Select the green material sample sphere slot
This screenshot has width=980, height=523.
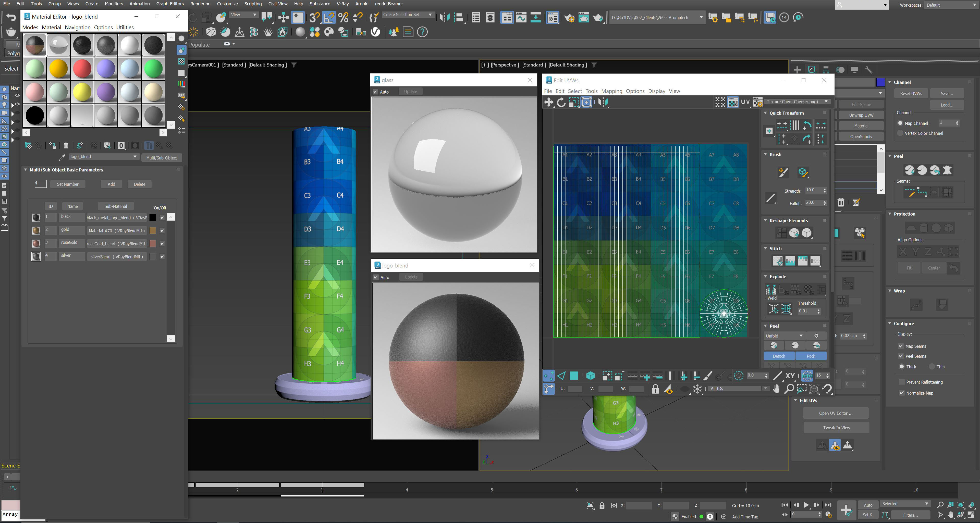153,68
